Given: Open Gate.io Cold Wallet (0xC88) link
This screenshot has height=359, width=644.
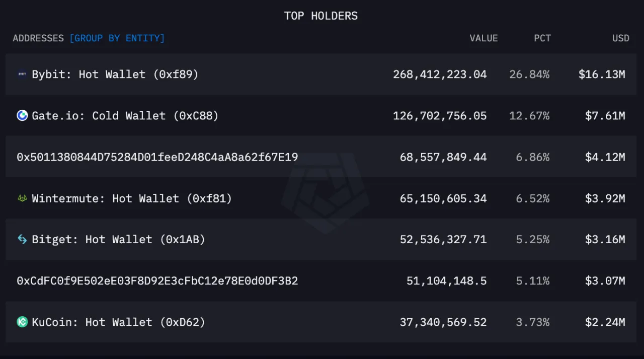Looking at the screenshot, I should [125, 116].
